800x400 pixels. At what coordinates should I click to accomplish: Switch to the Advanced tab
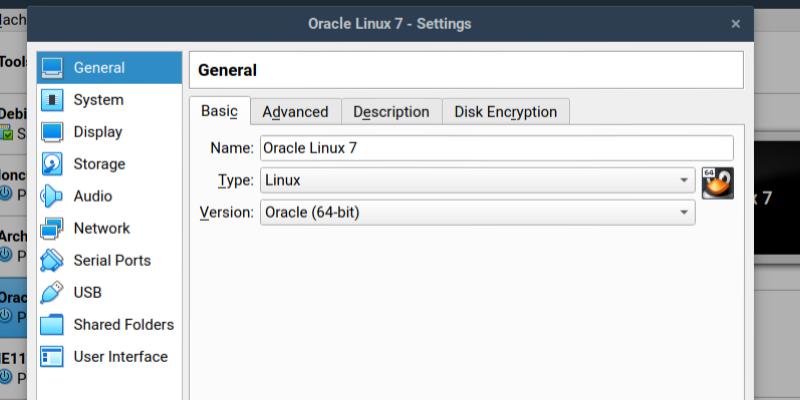click(295, 112)
